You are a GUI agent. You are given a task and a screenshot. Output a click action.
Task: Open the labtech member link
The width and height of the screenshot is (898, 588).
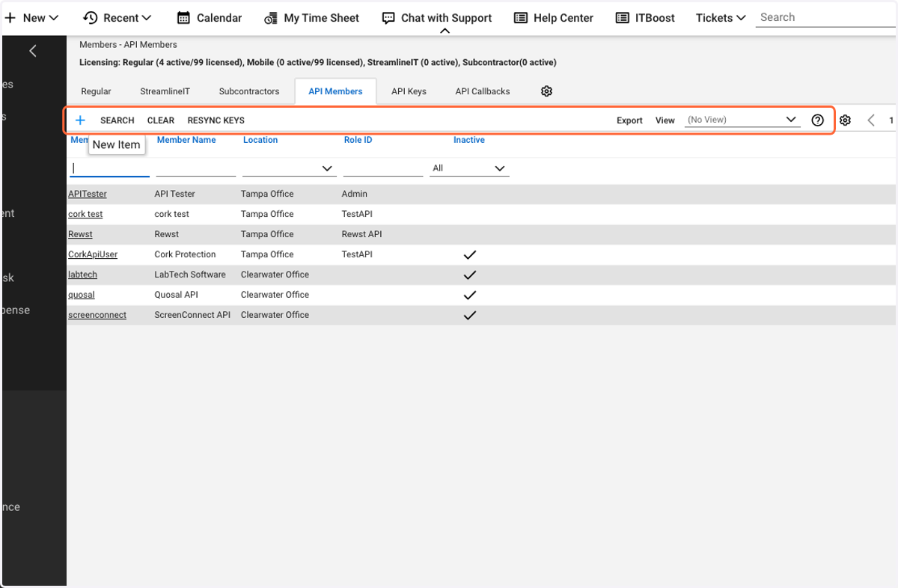82,275
